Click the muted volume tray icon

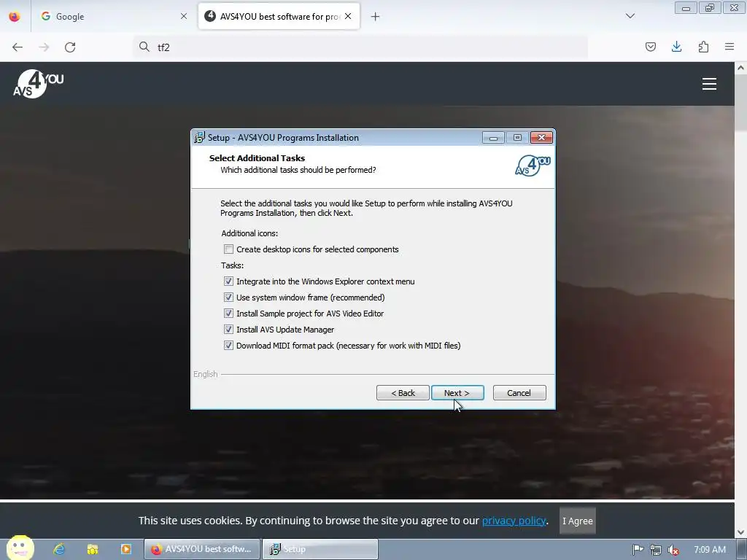pos(673,550)
